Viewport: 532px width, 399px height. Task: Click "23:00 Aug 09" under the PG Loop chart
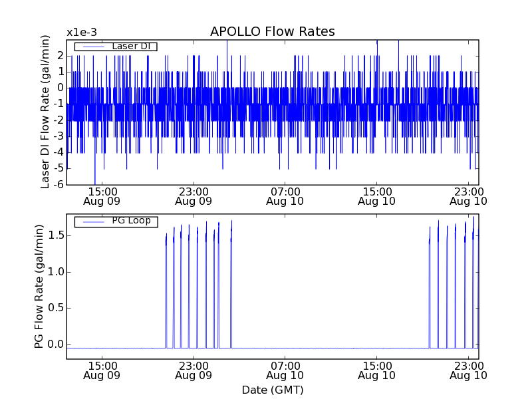pos(194,371)
